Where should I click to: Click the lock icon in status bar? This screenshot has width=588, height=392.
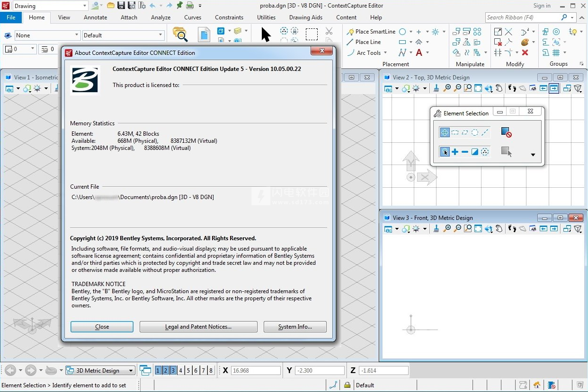coord(347,385)
